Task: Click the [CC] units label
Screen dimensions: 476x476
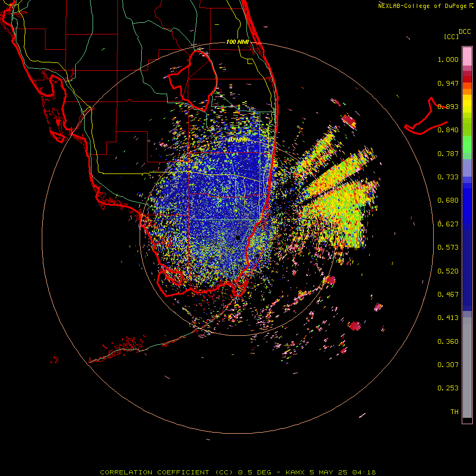Action: [x=451, y=36]
